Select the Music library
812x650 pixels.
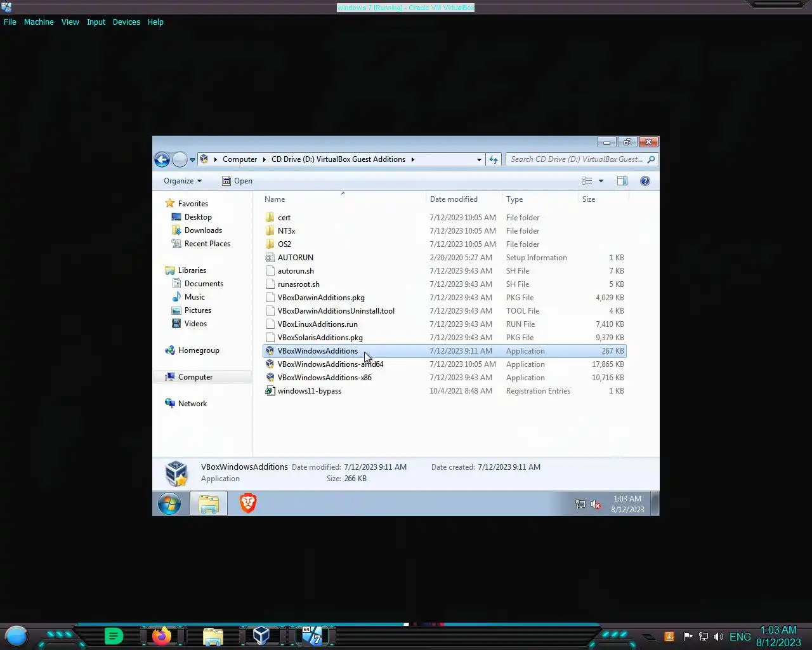[x=194, y=297]
